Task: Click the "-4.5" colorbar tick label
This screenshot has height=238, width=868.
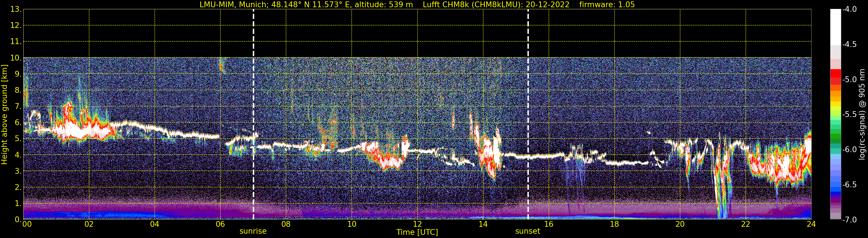Action: coord(850,44)
